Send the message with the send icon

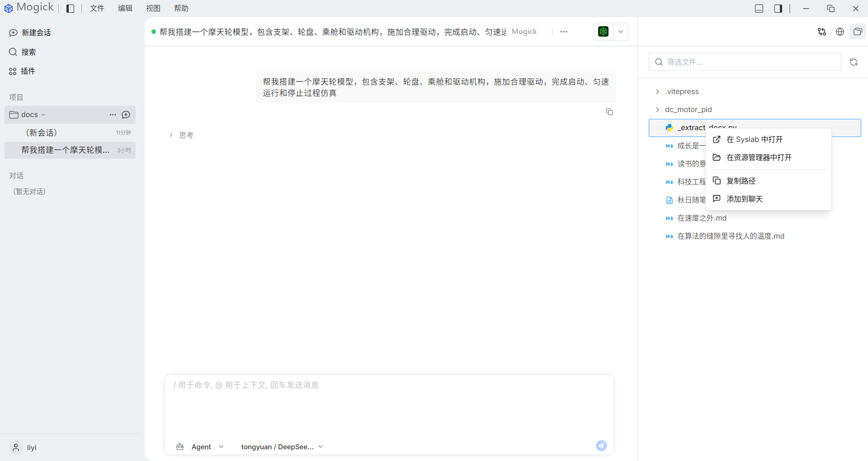601,446
